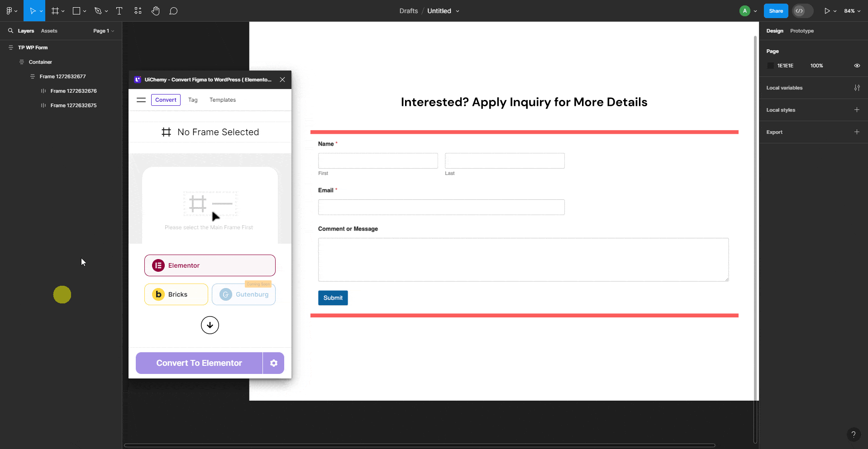Click the Convert To Elementor button
Screen dimensions: 868x449
(x=199, y=363)
